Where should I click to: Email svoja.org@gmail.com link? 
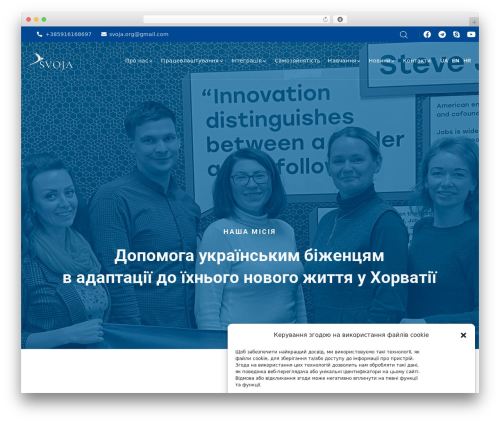click(139, 34)
